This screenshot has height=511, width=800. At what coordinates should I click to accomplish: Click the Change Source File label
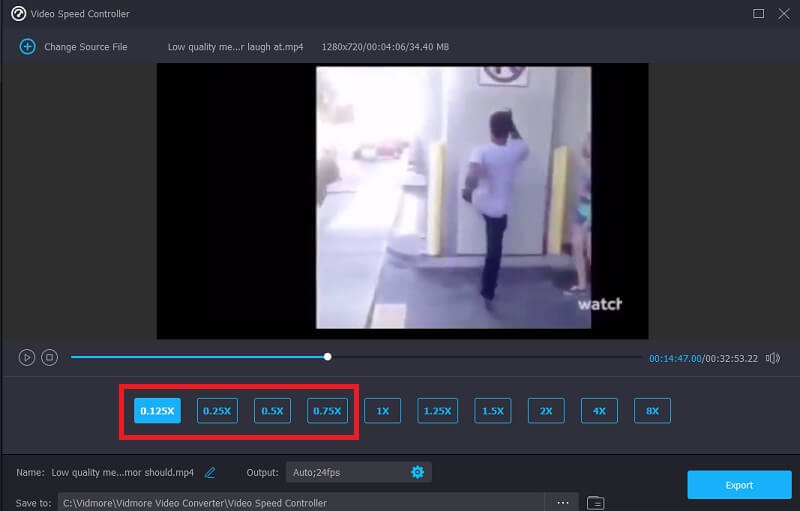(x=85, y=47)
